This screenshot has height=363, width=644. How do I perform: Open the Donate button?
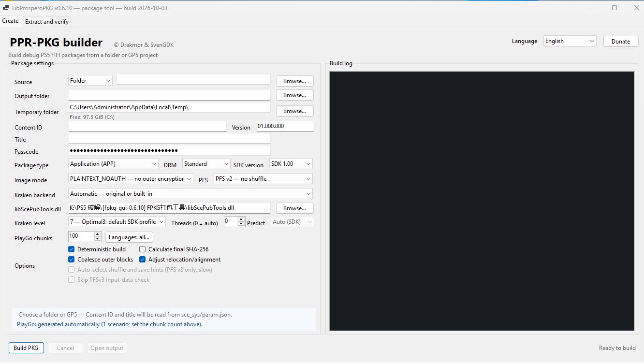click(x=621, y=41)
